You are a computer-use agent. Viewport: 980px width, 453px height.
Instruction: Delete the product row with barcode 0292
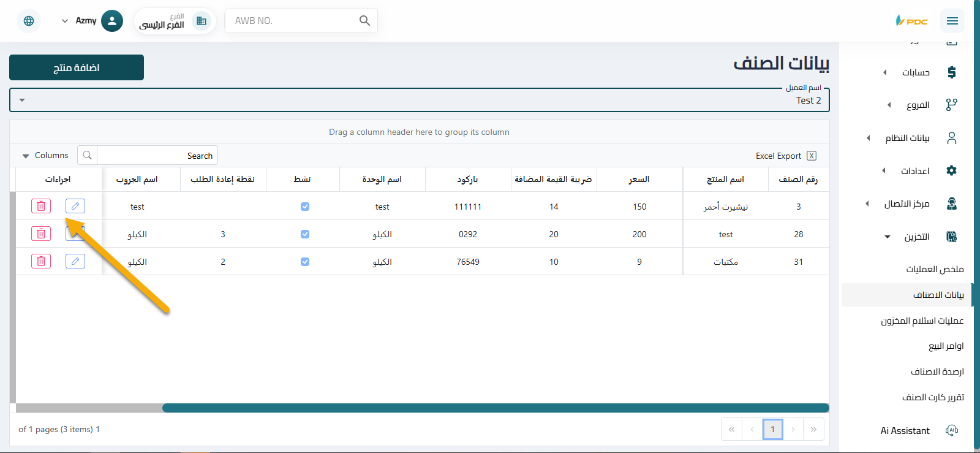tap(41, 234)
